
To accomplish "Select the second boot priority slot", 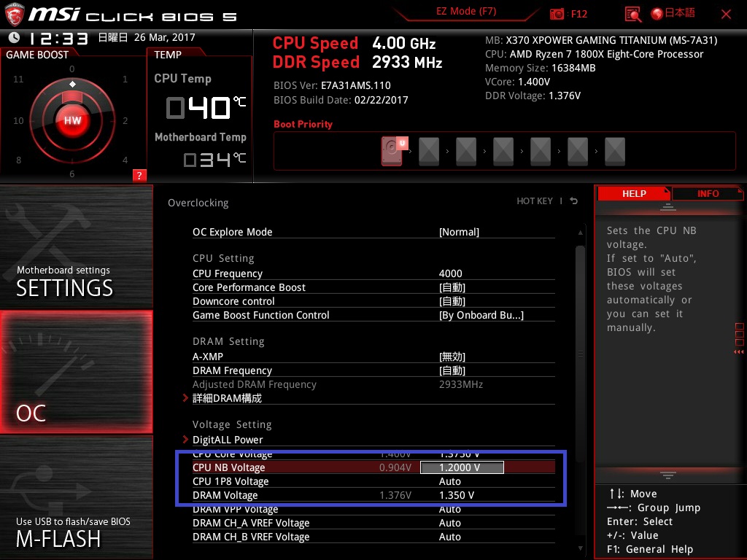I will [x=429, y=152].
